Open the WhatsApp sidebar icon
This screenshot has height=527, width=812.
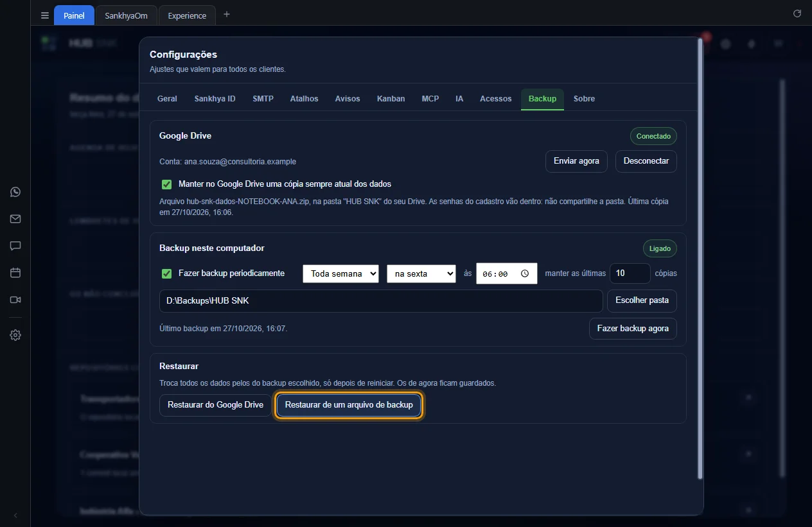[x=15, y=192]
